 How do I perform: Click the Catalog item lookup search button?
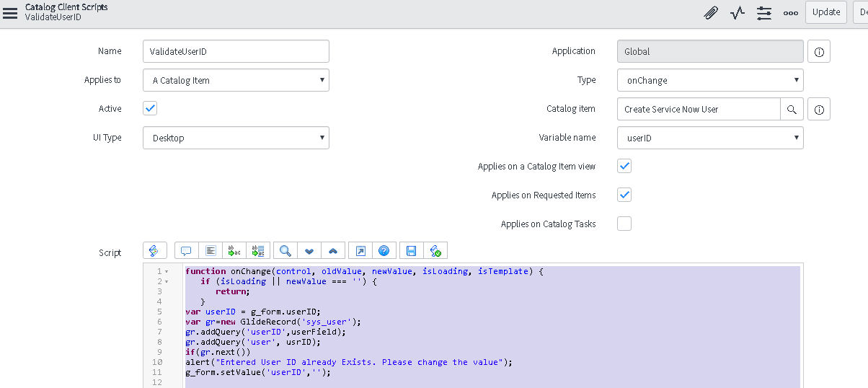791,109
